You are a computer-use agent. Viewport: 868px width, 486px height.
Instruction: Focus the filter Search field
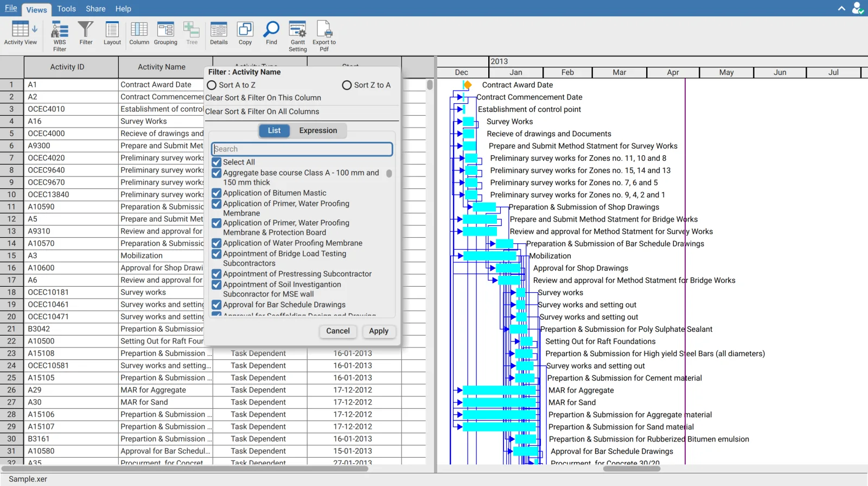point(302,149)
